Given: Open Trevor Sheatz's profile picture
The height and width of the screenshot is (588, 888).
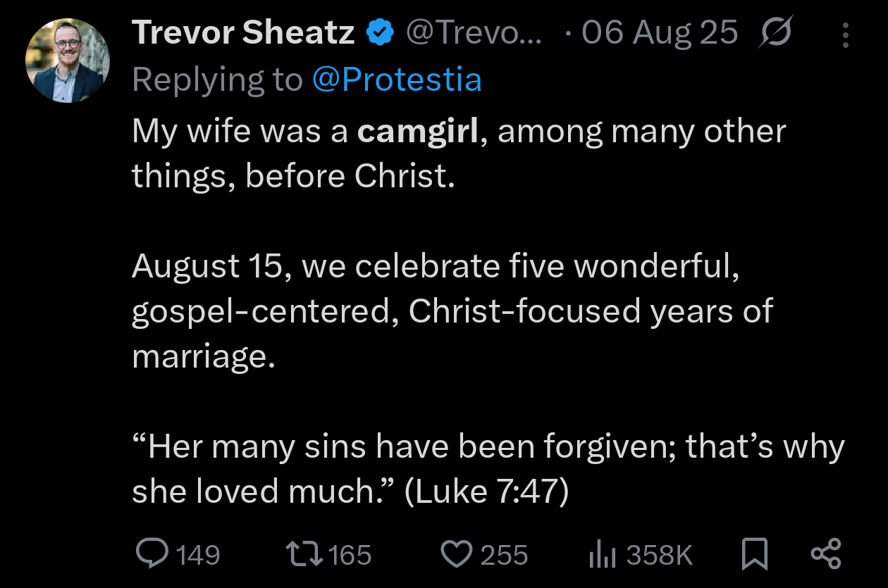Looking at the screenshot, I should (x=68, y=61).
